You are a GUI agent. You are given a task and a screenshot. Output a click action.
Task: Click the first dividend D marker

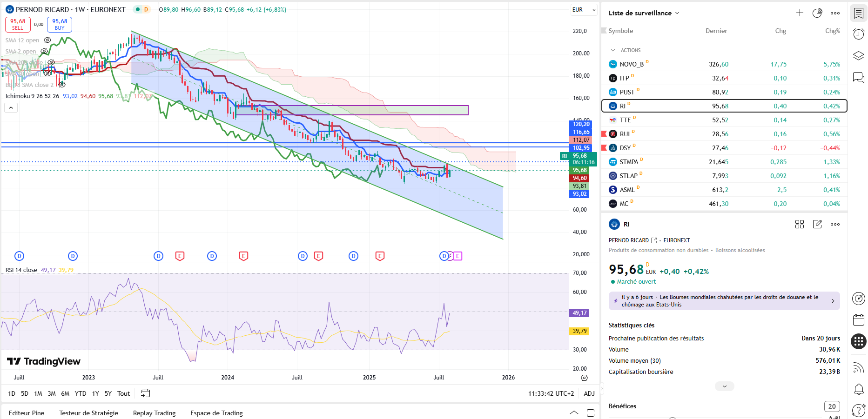pos(19,256)
